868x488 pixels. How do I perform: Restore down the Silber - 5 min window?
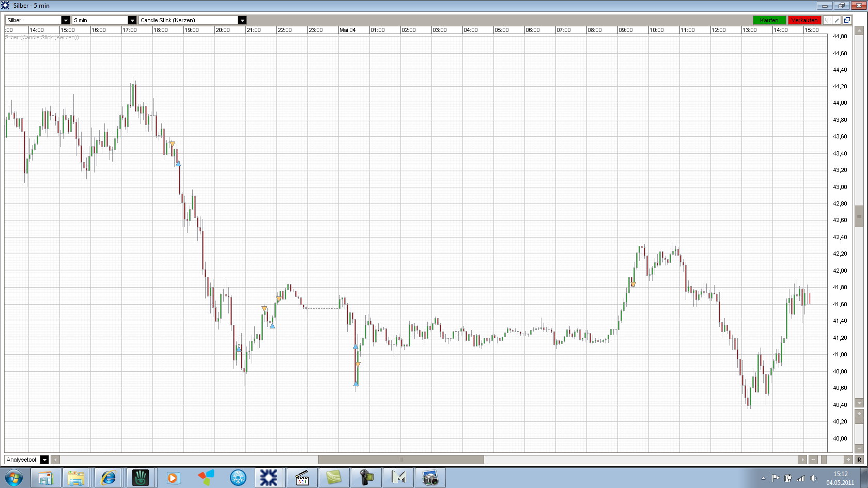841,6
